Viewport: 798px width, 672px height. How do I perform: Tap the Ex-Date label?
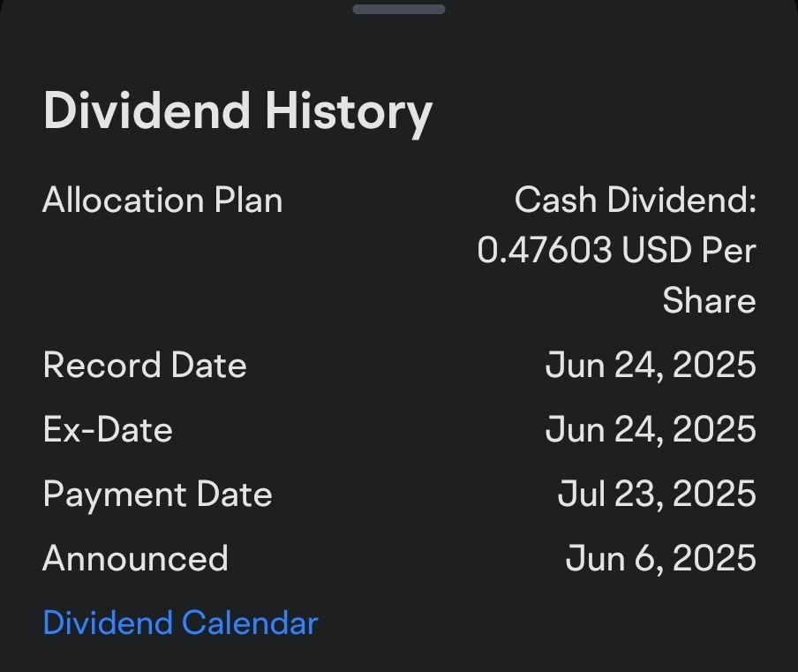pos(108,430)
